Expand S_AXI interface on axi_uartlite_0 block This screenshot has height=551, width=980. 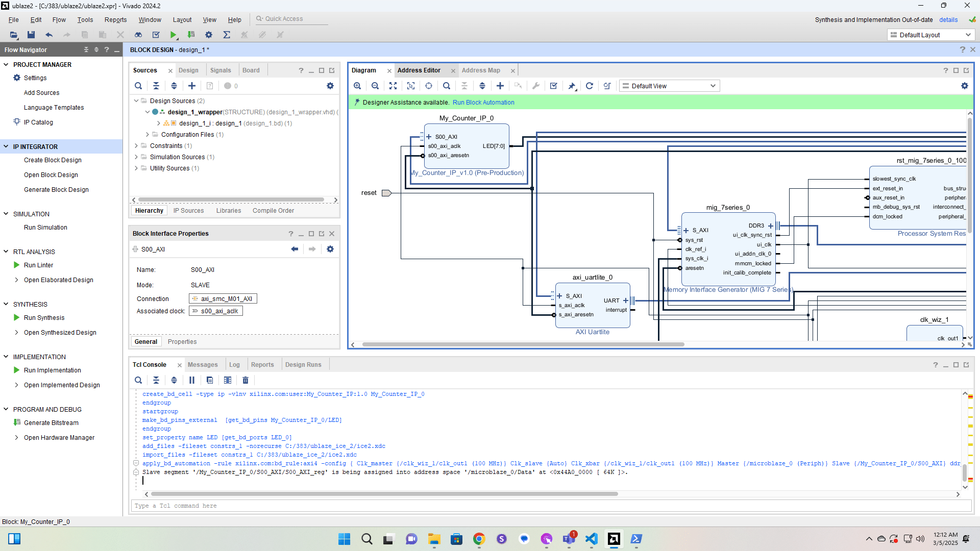click(560, 296)
